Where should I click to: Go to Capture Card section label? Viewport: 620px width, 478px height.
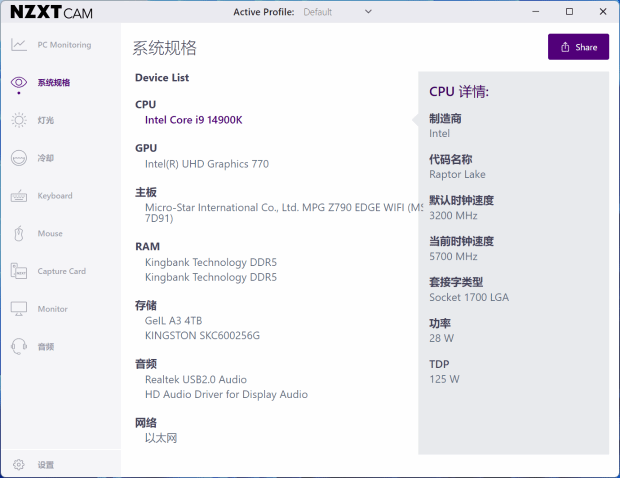[62, 271]
